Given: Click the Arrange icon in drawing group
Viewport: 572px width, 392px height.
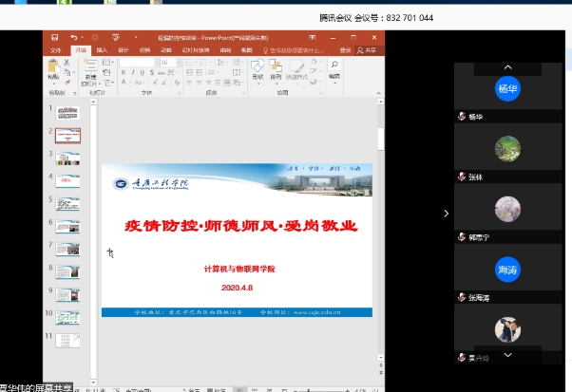Looking at the screenshot, I should [276, 69].
